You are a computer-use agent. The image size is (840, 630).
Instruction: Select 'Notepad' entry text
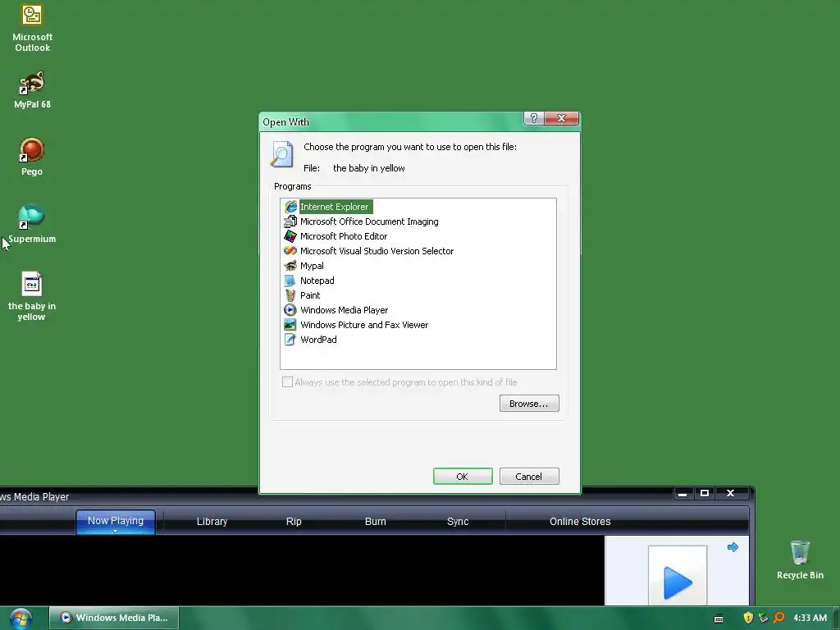(317, 281)
